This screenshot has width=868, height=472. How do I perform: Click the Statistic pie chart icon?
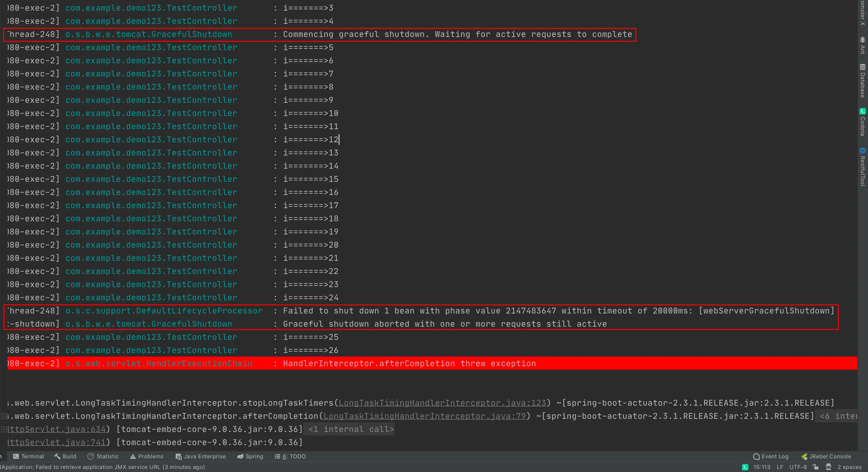point(90,456)
